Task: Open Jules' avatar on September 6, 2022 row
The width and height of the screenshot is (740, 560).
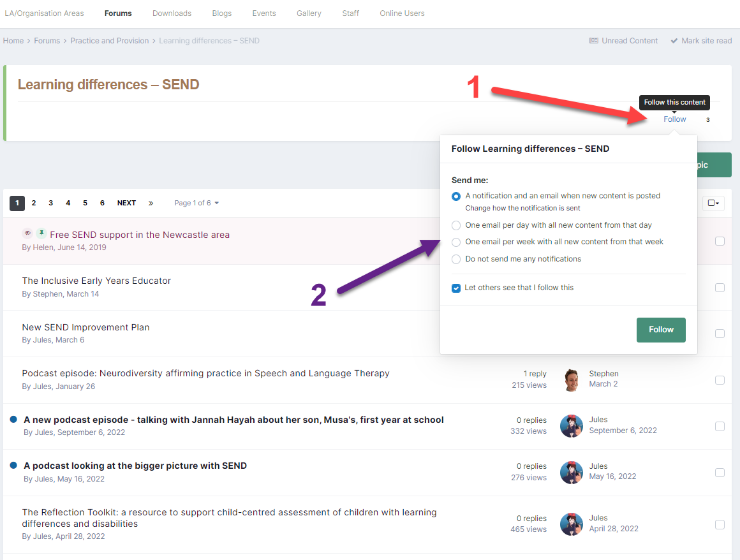Action: (x=572, y=426)
